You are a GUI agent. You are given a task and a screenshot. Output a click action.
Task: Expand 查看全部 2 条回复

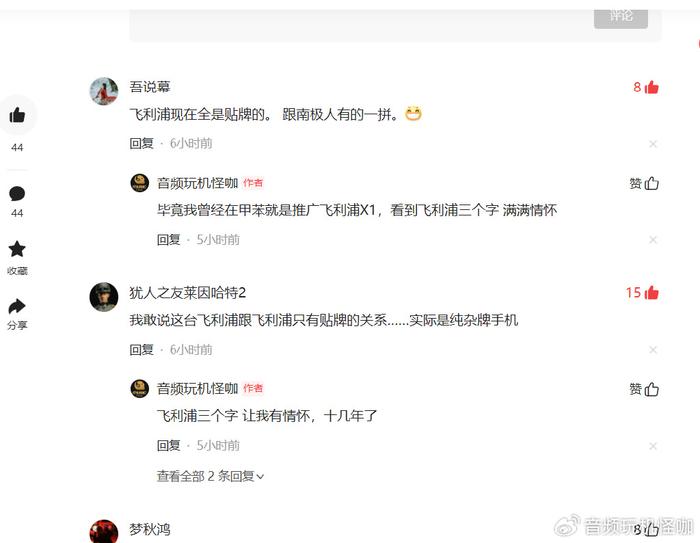210,476
